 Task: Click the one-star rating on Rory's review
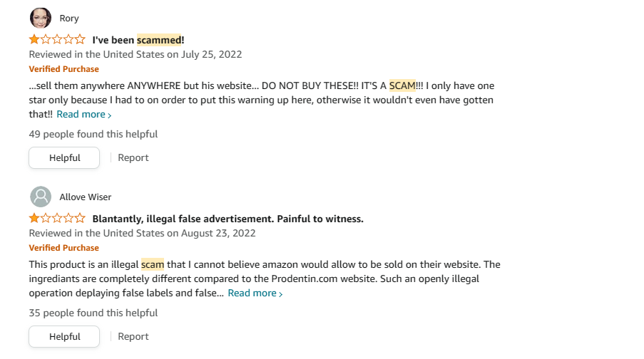(x=57, y=40)
